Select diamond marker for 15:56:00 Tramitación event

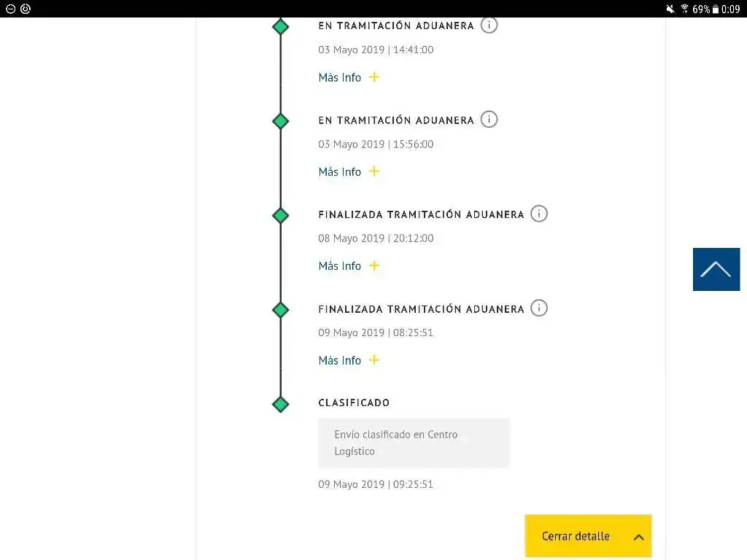(281, 121)
